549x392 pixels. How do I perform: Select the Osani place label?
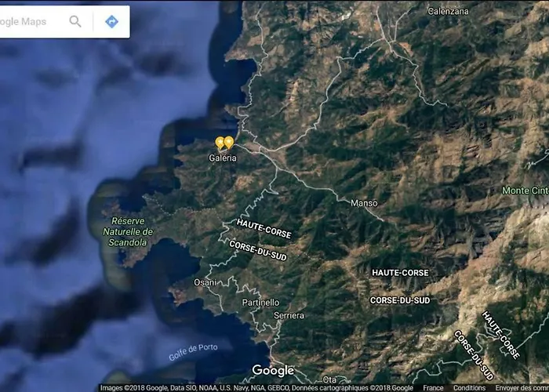click(205, 282)
